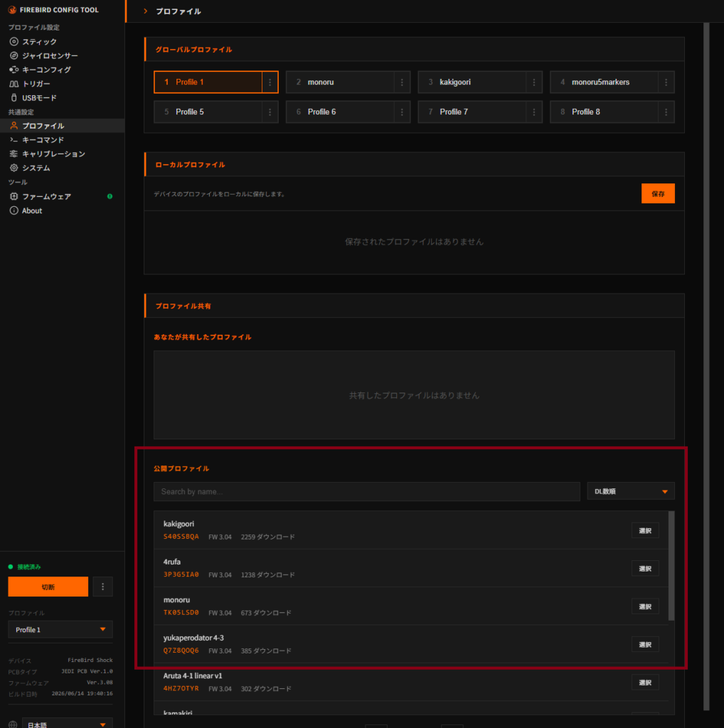Select global slot 4 monoru5markers

pos(605,82)
